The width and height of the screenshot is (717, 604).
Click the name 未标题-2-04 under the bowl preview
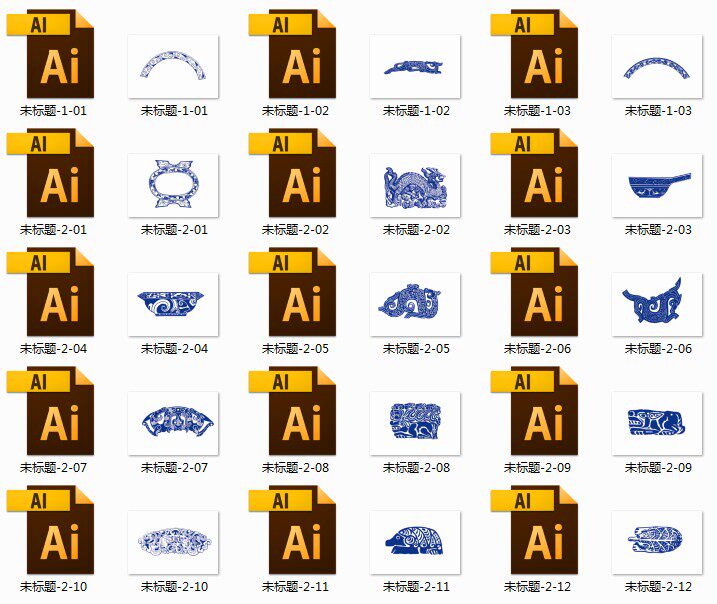click(x=174, y=348)
